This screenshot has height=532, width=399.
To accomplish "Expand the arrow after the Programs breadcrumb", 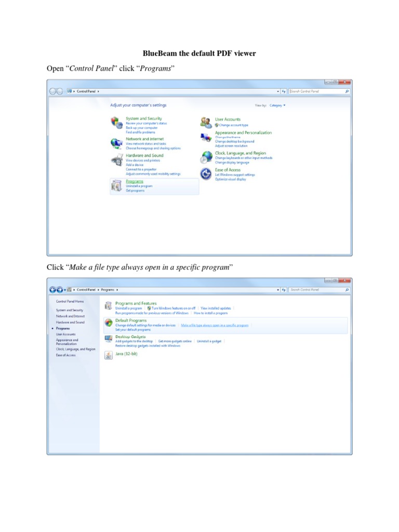I will tap(117, 290).
